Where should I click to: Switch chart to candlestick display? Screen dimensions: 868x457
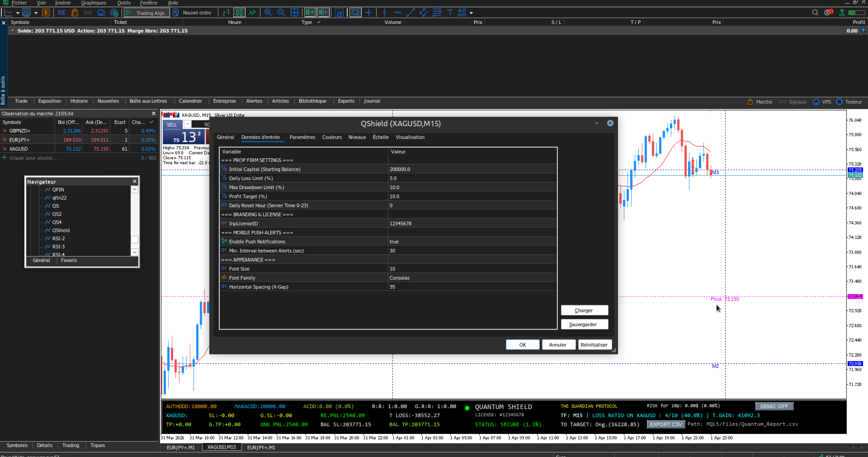239,13
